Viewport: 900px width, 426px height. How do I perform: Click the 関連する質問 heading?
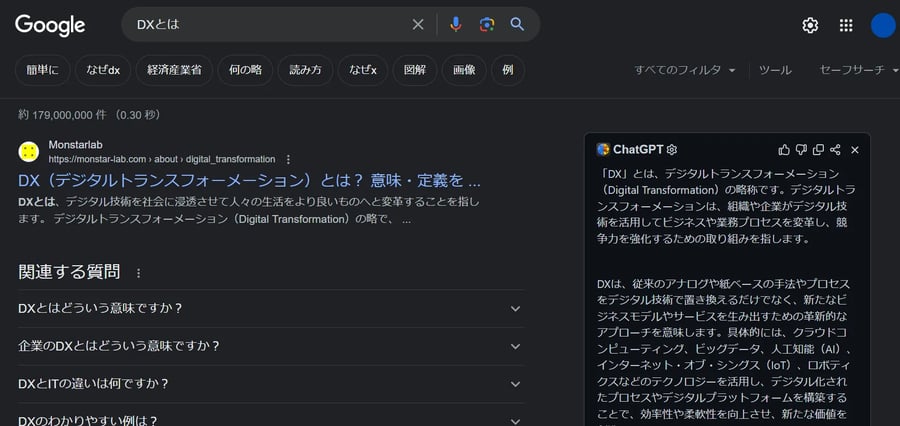[69, 272]
